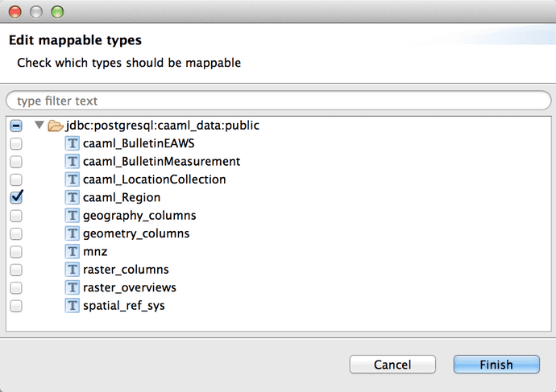The height and width of the screenshot is (392, 556).
Task: Click the folder icon of the jdbc schema
Action: pos(55,126)
